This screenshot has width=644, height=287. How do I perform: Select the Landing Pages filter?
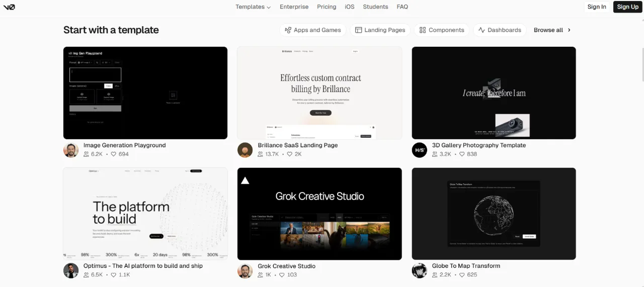pyautogui.click(x=380, y=30)
